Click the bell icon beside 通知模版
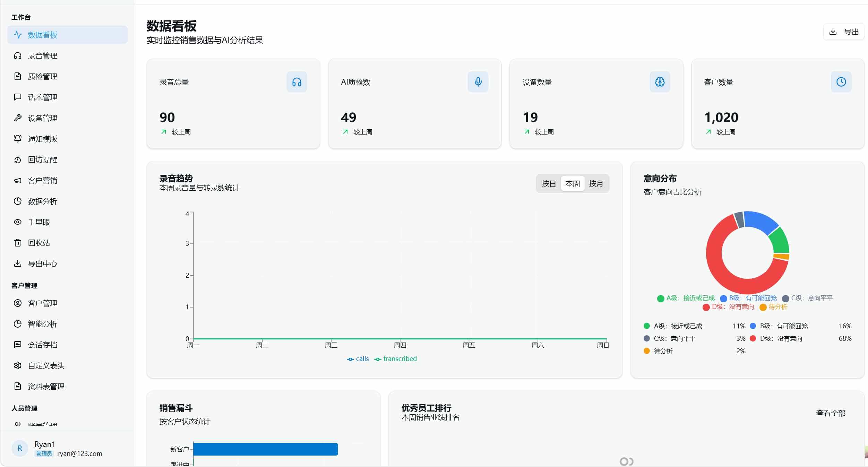The width and height of the screenshot is (868, 467). point(18,139)
